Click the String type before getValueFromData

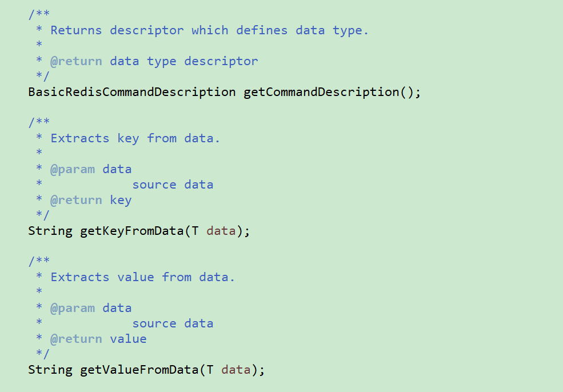(50, 370)
